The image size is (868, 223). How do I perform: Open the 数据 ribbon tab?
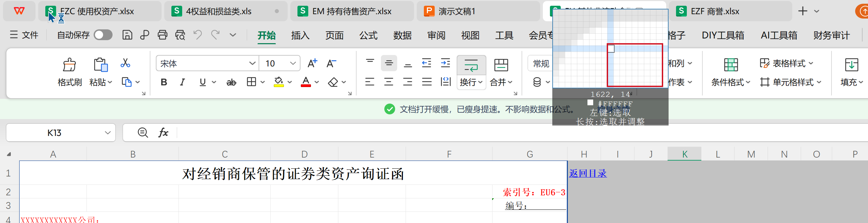tap(402, 35)
